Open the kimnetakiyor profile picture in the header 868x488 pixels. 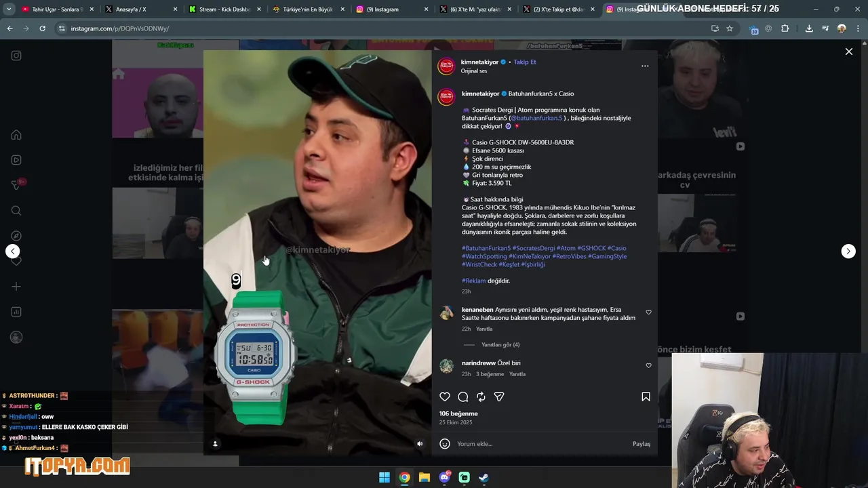click(446, 66)
